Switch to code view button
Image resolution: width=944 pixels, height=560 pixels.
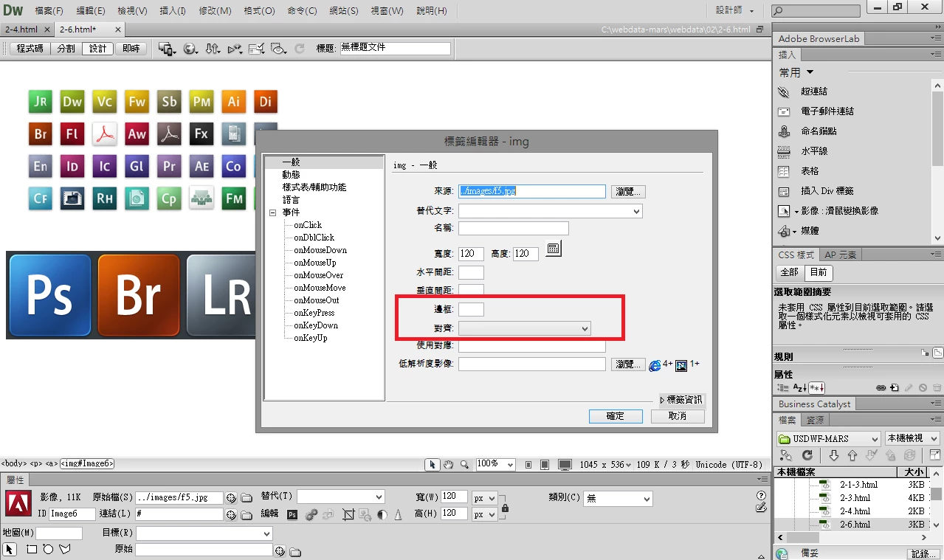30,49
